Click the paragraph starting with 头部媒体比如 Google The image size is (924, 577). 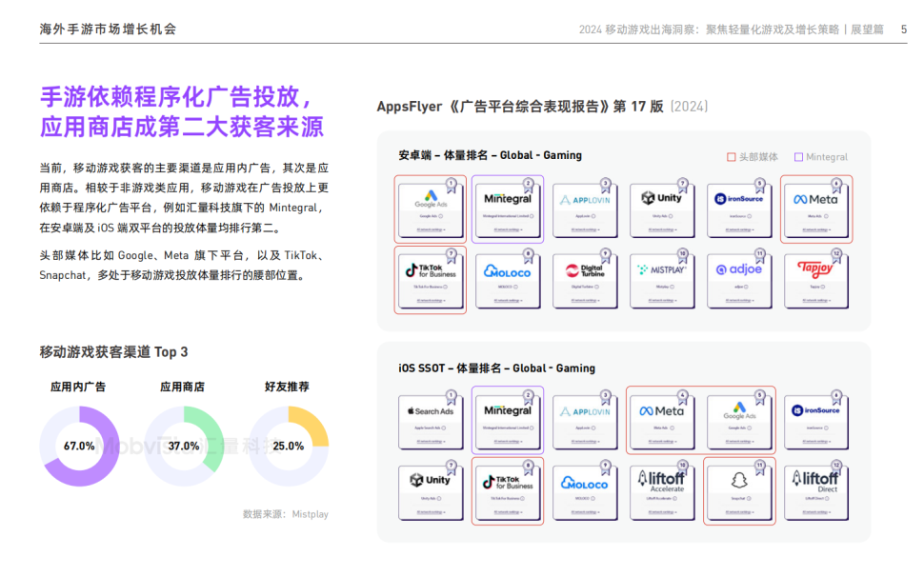click(184, 265)
